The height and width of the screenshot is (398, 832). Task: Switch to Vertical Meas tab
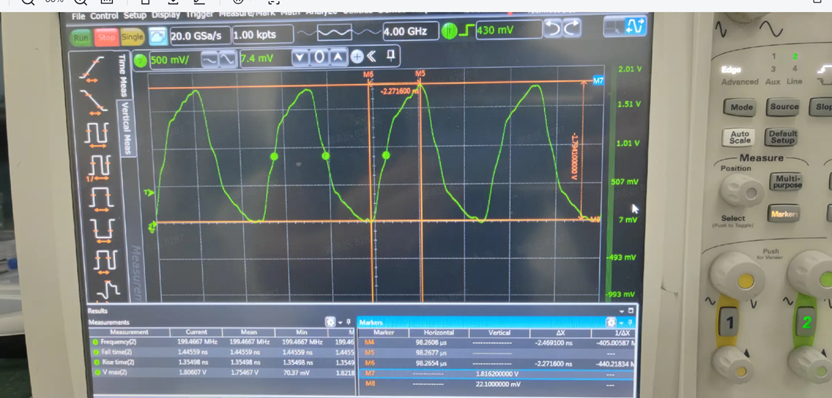(126, 128)
